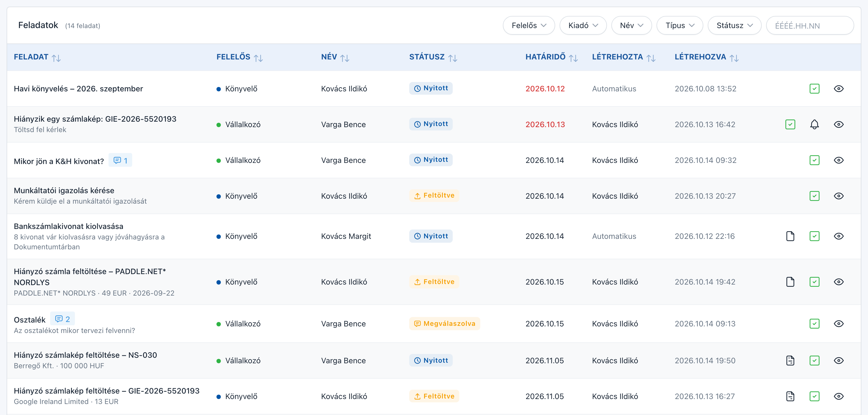
Task: View Bankszámlakivonat kiolvasása details eye icon
Action: (x=839, y=236)
